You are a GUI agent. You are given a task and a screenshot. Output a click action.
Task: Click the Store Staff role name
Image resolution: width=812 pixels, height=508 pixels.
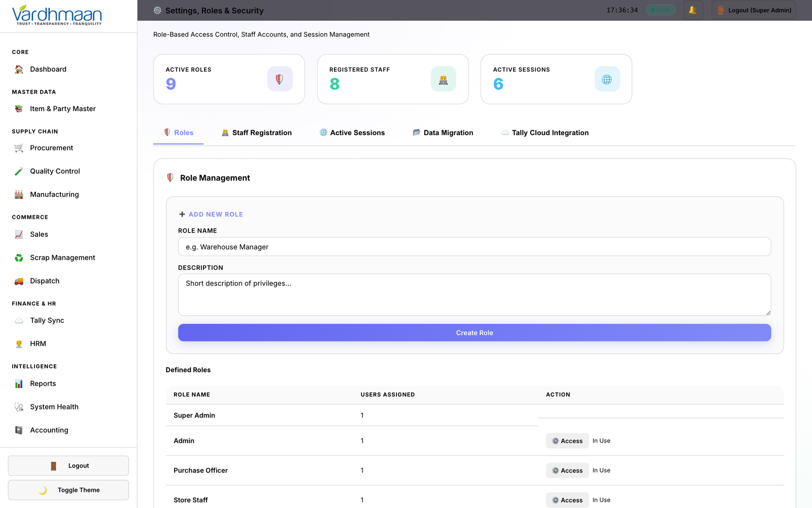click(191, 500)
